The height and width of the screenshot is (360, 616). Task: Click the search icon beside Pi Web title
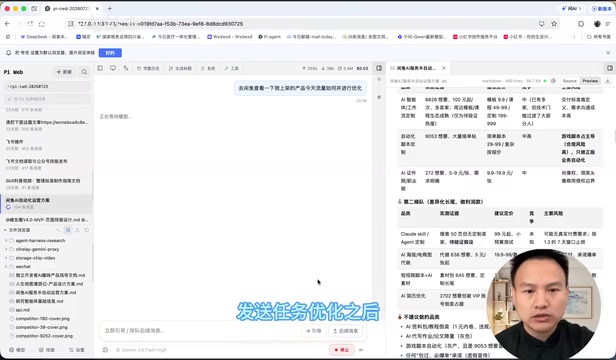tap(84, 72)
